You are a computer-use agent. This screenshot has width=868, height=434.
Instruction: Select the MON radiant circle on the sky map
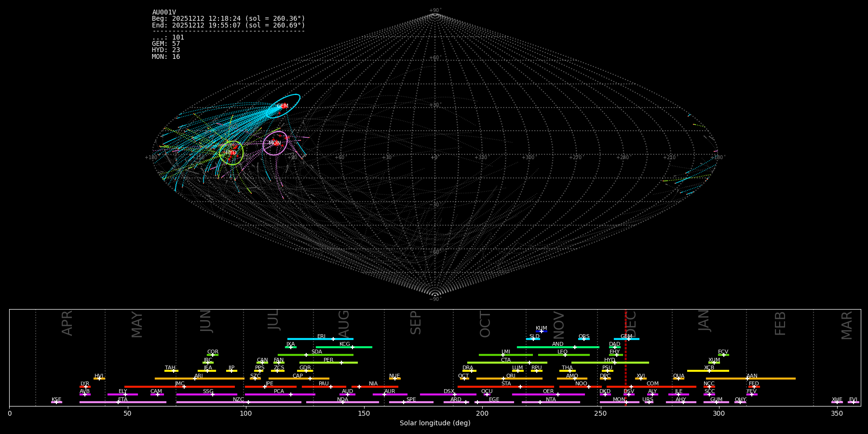click(275, 143)
